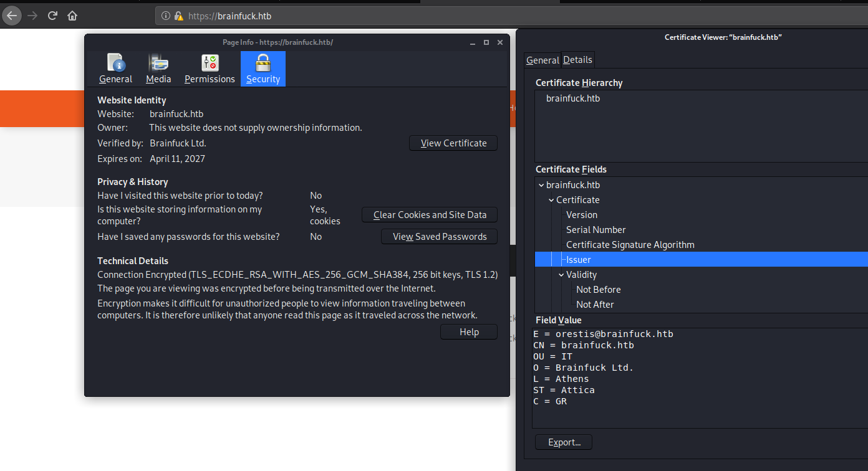Click the CN = brainfuck.htb line

[584, 345]
